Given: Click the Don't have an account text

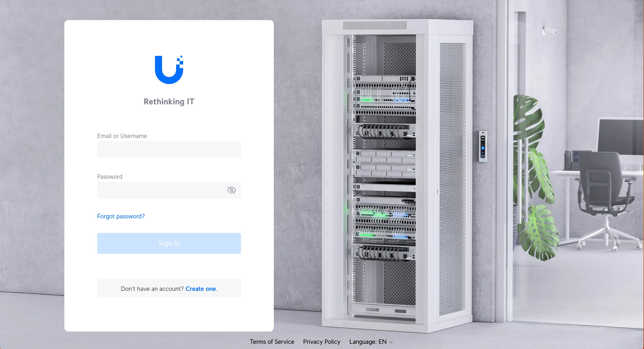Looking at the screenshot, I should (152, 289).
